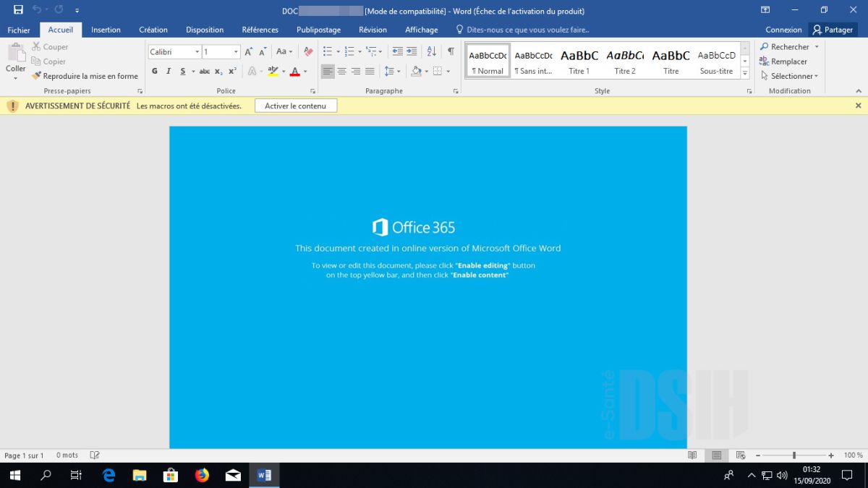Click the clear formatting eraser icon
The width and height of the screenshot is (868, 488).
pyautogui.click(x=308, y=51)
